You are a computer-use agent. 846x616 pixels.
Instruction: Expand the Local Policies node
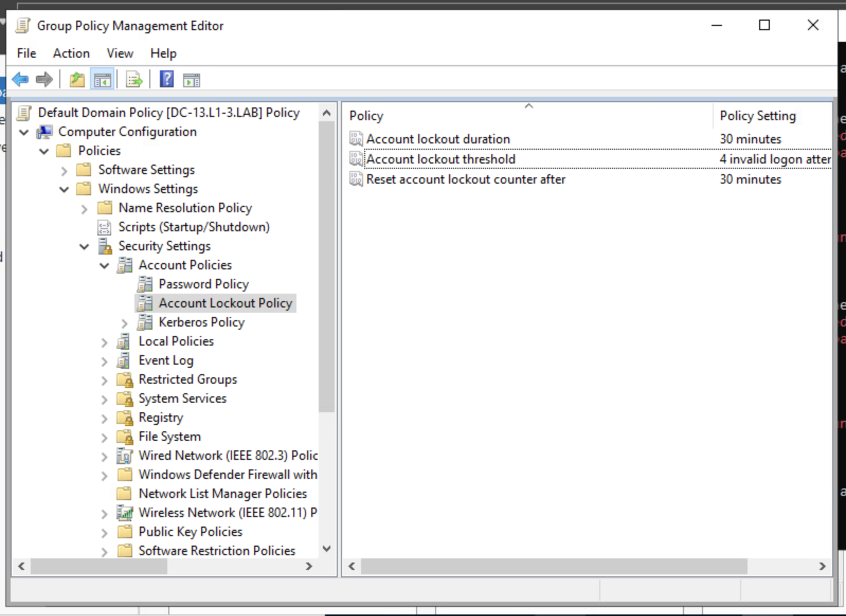(x=104, y=342)
